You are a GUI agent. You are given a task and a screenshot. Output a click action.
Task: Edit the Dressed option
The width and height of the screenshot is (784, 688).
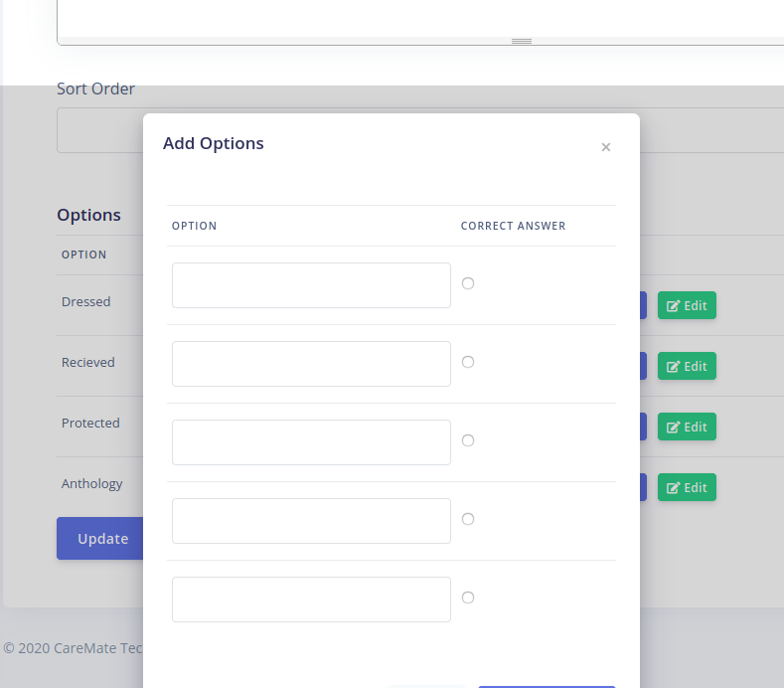687,305
